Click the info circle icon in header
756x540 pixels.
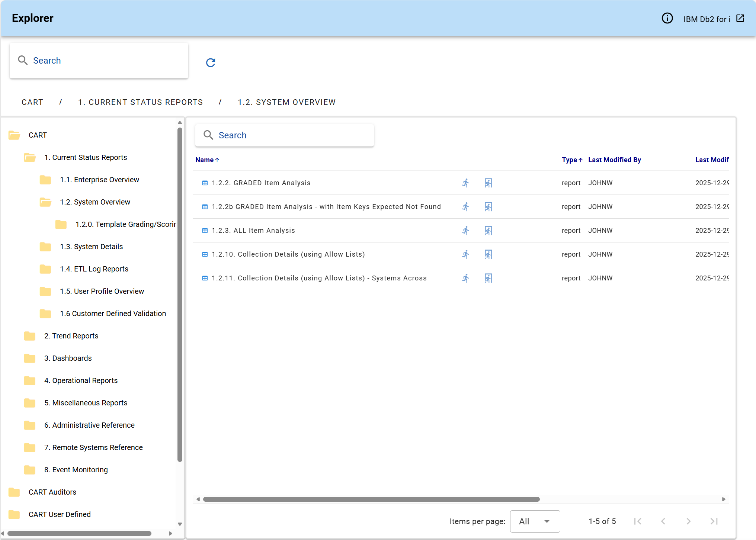point(667,18)
